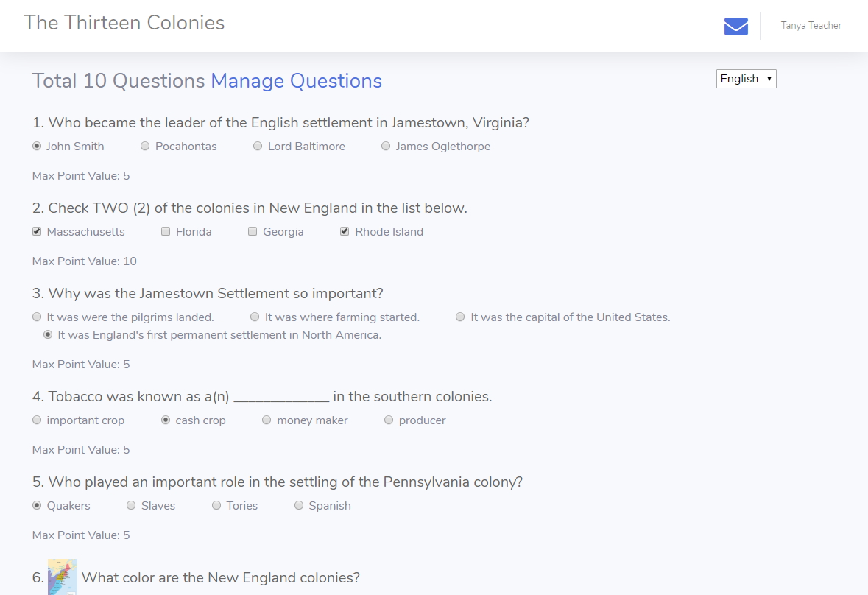This screenshot has width=868, height=595.
Task: Choose the James Oglethorpe option
Action: coord(386,146)
